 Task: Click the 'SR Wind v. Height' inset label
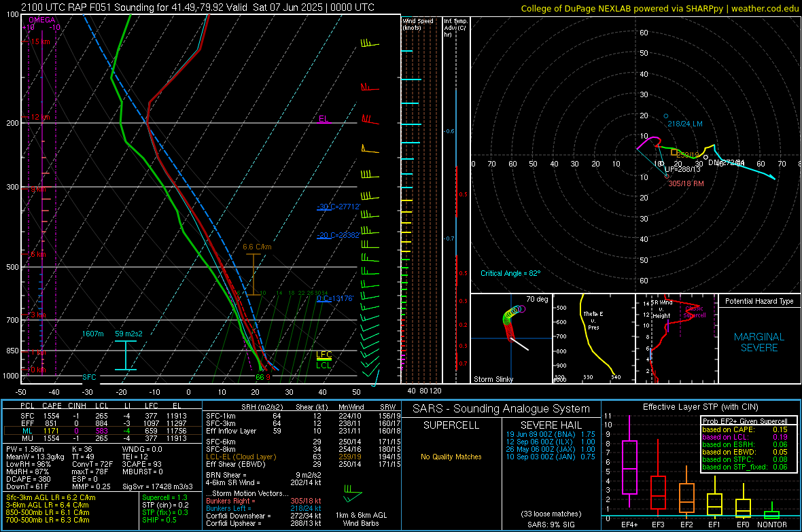pyautogui.click(x=662, y=309)
